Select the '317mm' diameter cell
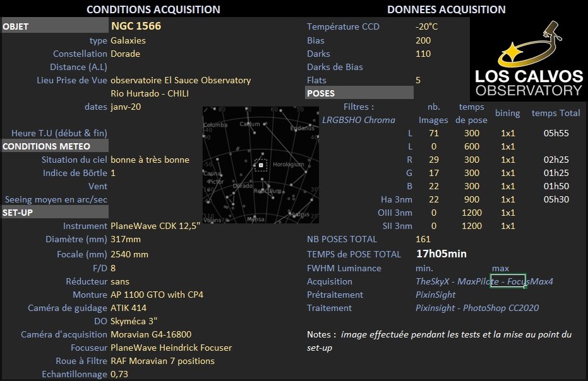Screen dimensions: 588x381 [x=126, y=239]
